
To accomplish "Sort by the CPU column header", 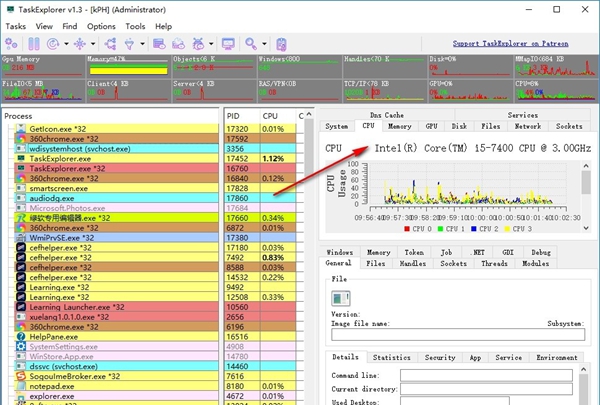I will click(277, 116).
